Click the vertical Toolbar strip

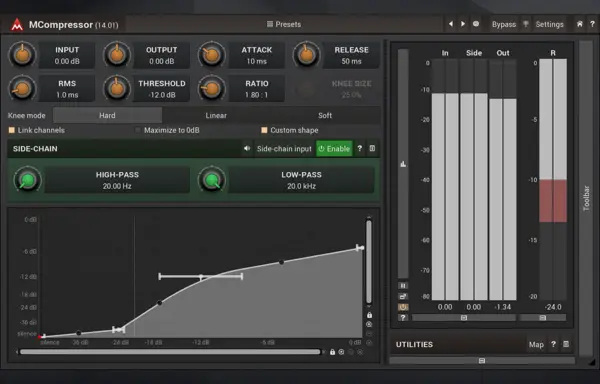[586, 199]
